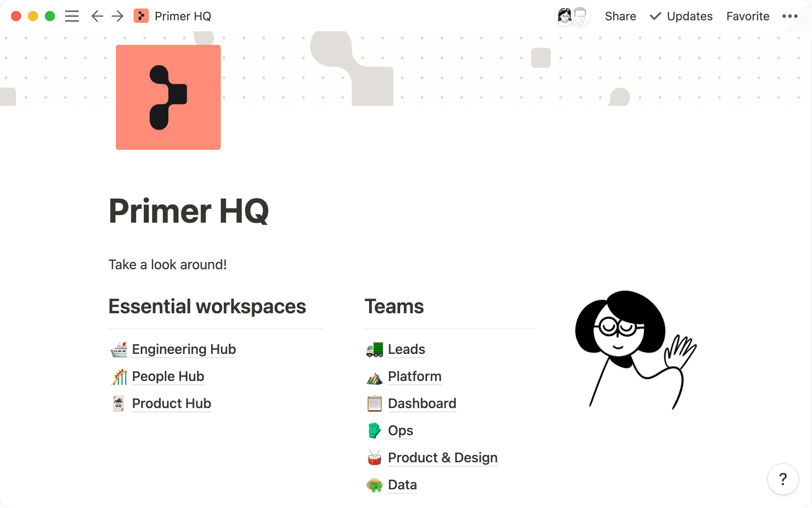Go forward with the right arrow
The image size is (812, 508).
pos(118,16)
